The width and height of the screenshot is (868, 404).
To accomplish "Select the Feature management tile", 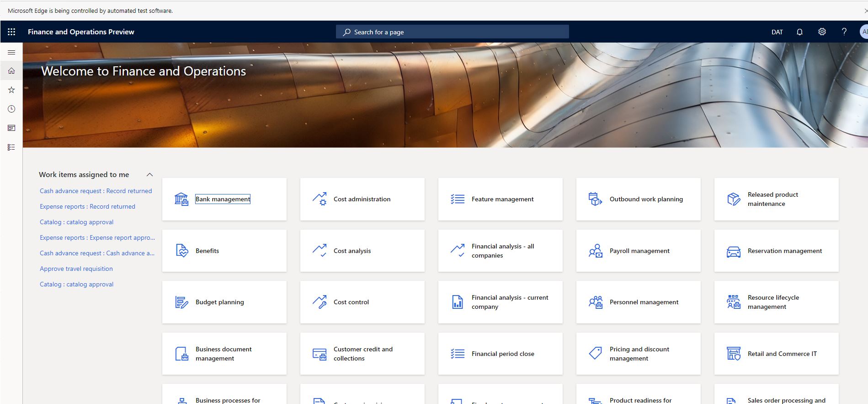I will [x=500, y=199].
